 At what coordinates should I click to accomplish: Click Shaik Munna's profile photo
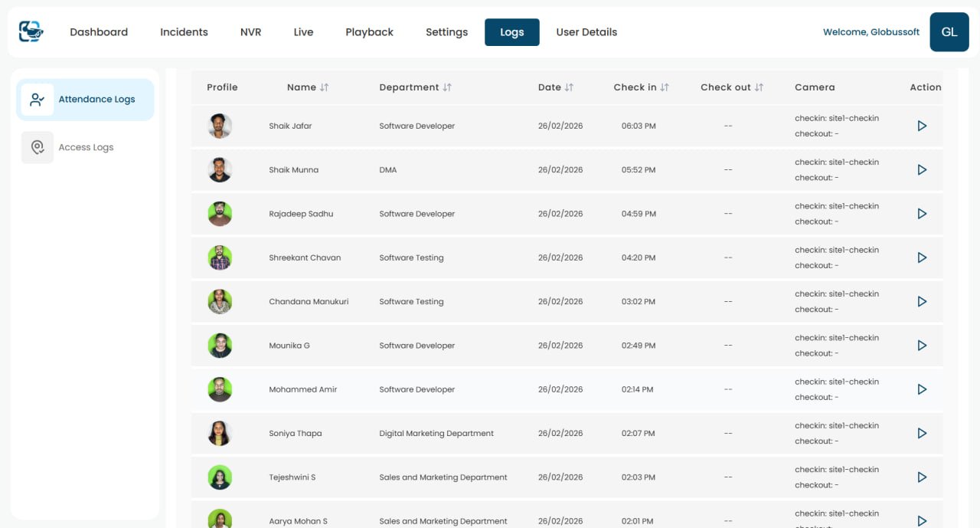(220, 169)
